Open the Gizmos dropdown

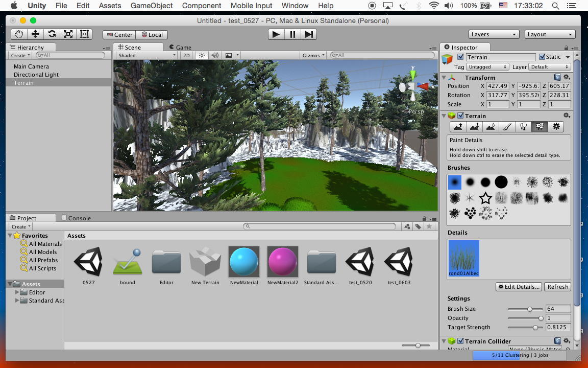point(313,55)
